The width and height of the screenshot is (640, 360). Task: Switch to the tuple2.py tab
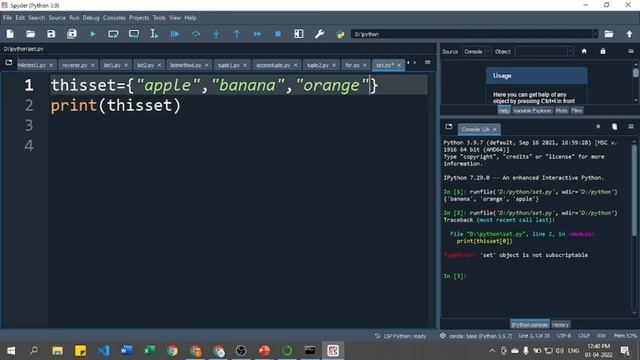coord(318,65)
